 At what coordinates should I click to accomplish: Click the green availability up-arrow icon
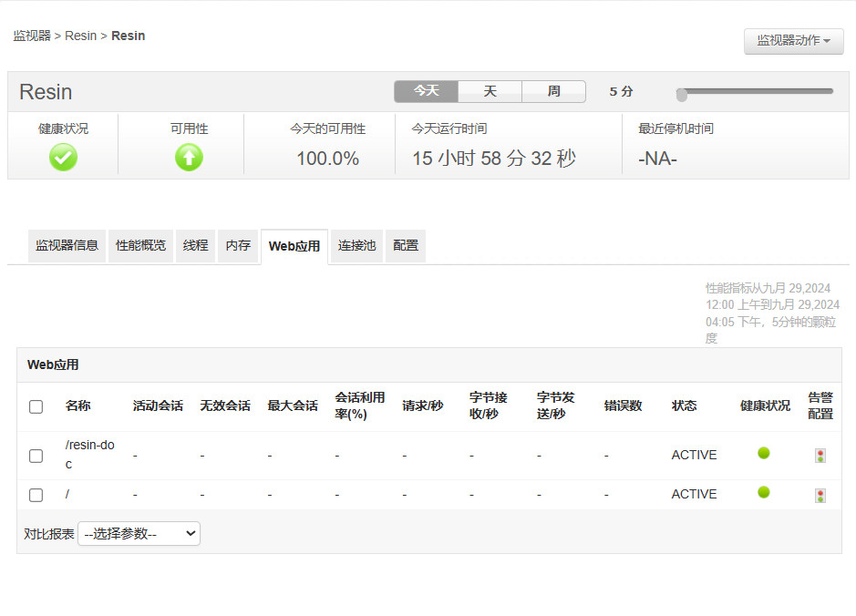pos(189,158)
